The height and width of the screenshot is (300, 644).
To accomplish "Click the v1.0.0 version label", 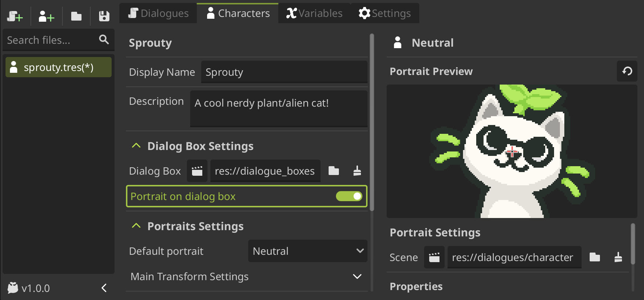I will pyautogui.click(x=36, y=288).
